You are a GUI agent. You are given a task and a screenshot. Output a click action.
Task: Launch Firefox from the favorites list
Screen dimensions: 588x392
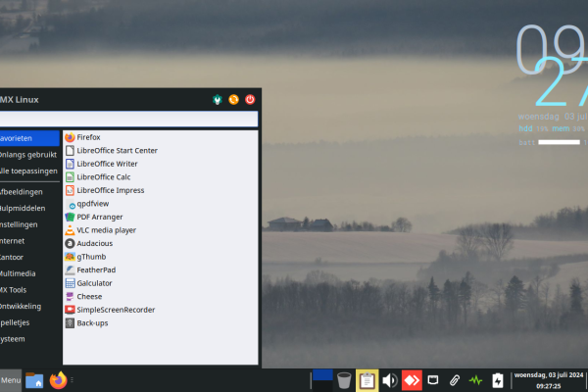click(88, 137)
